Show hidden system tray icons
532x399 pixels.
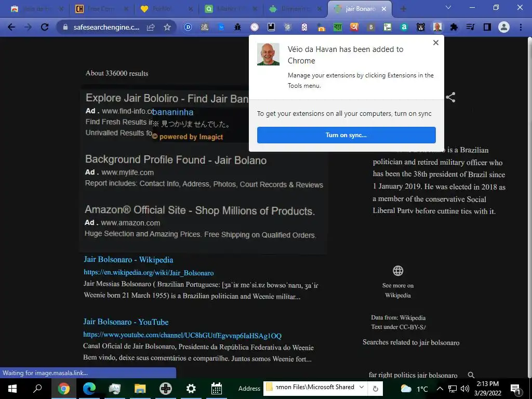tap(440, 389)
